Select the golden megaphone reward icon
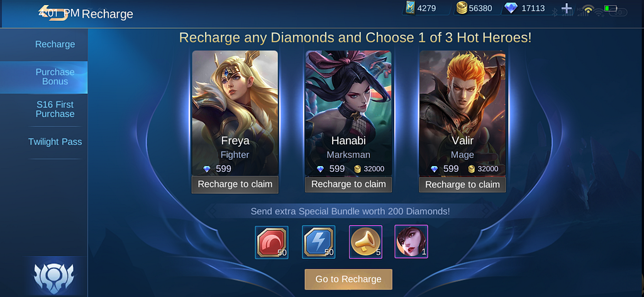644x297 pixels. point(365,242)
